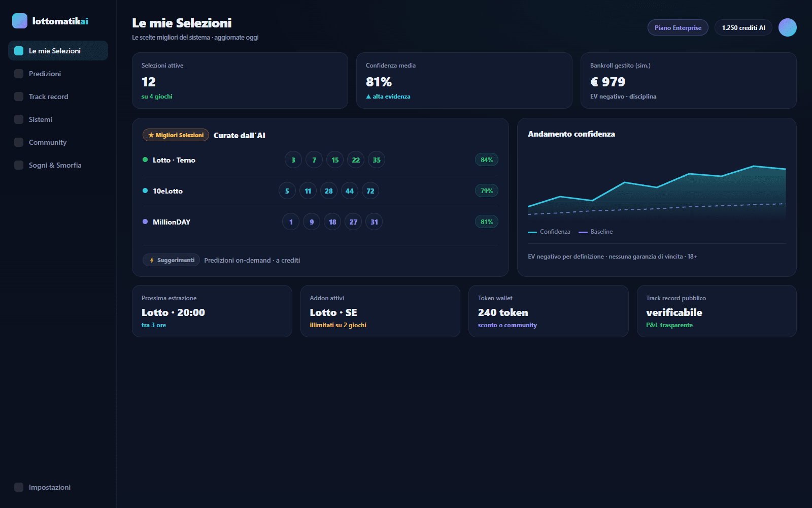Image resolution: width=812 pixels, height=508 pixels.
Task: Click the Sistemi sidebar icon
Action: pyautogui.click(x=19, y=119)
